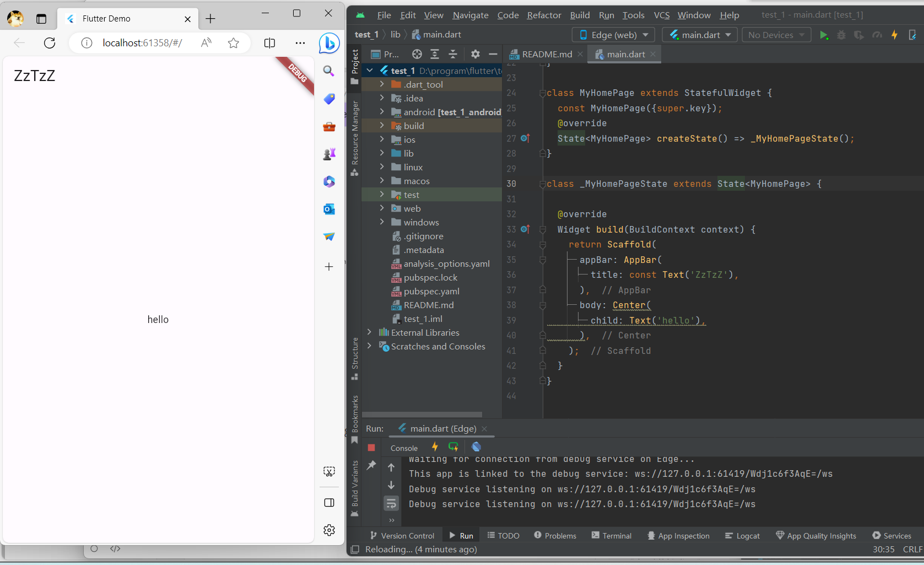Open Project panel settings gear
The width and height of the screenshot is (924, 565).
(x=475, y=54)
